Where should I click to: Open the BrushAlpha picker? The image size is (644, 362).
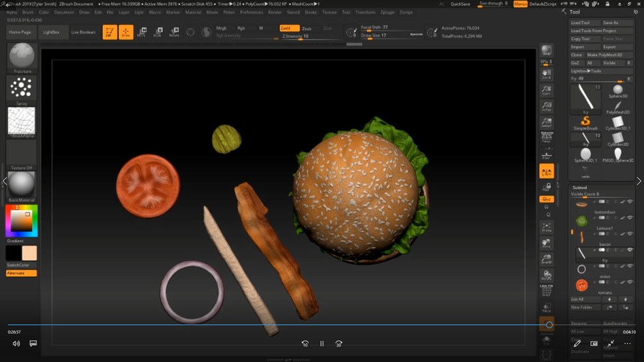pyautogui.click(x=21, y=121)
